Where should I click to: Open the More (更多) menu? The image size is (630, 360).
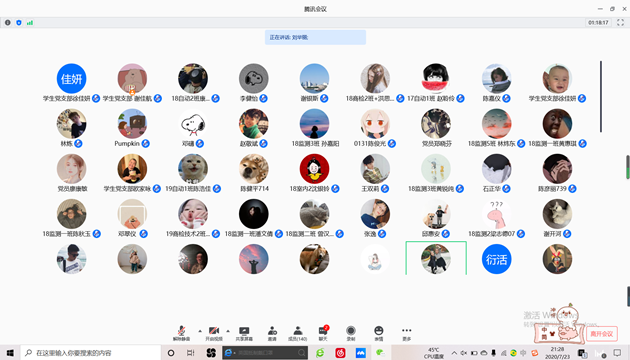407,333
